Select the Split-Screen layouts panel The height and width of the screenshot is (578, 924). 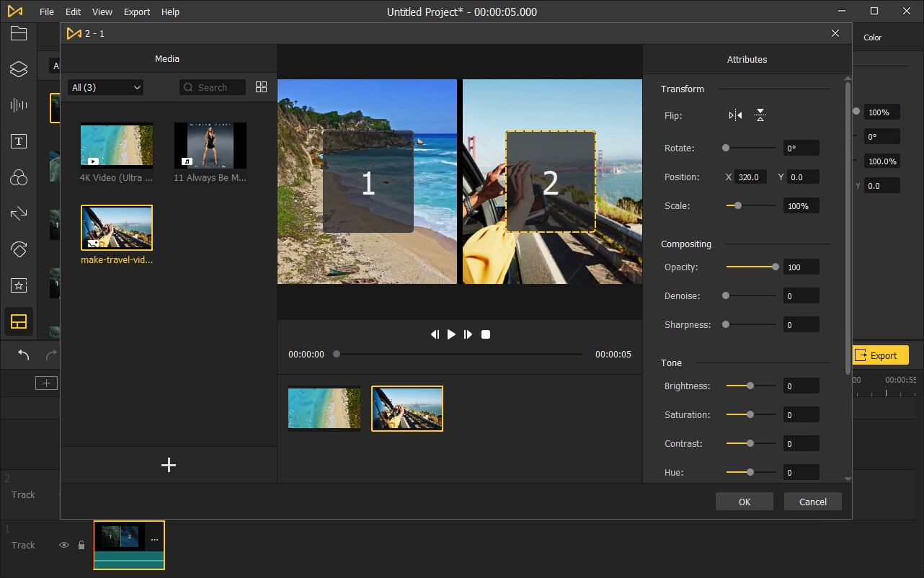click(x=19, y=321)
